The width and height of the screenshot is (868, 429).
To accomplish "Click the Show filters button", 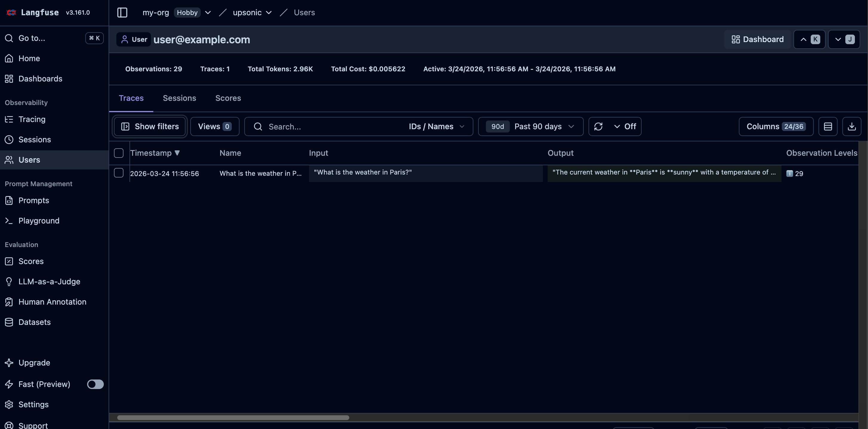I will (x=150, y=126).
